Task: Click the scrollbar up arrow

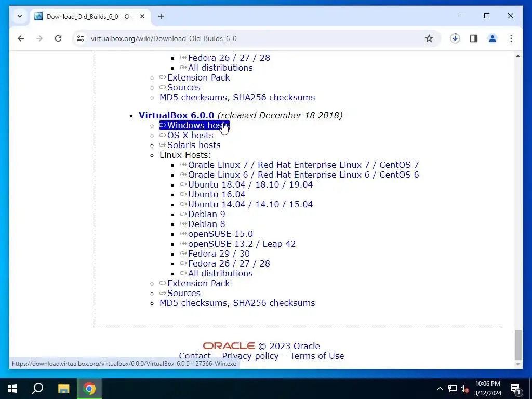Action: (518, 56)
